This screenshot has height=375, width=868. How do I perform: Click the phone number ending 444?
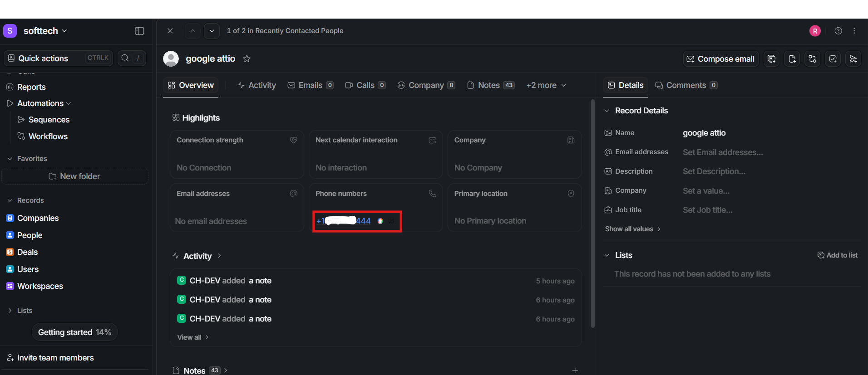point(344,221)
